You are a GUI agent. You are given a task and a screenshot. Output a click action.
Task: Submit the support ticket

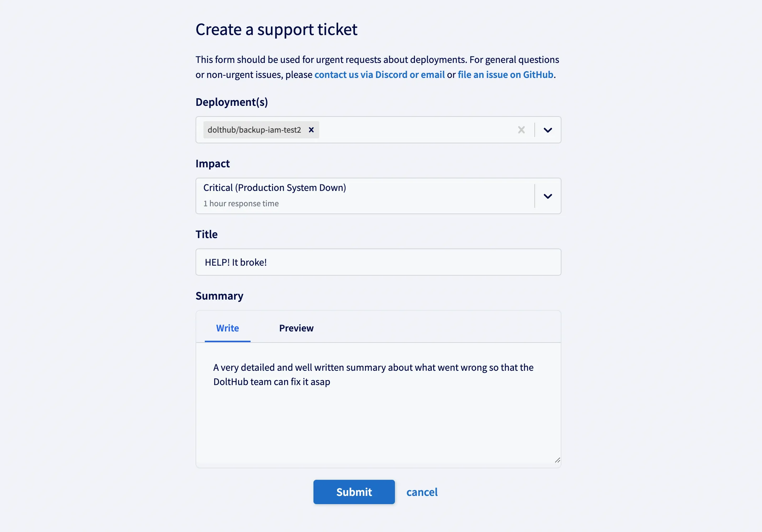(x=354, y=492)
